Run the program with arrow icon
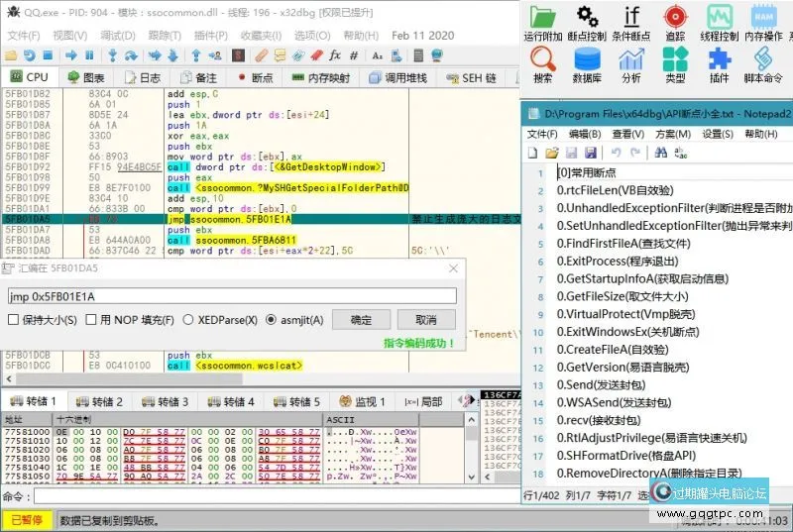The image size is (793, 532). pyautogui.click(x=71, y=55)
